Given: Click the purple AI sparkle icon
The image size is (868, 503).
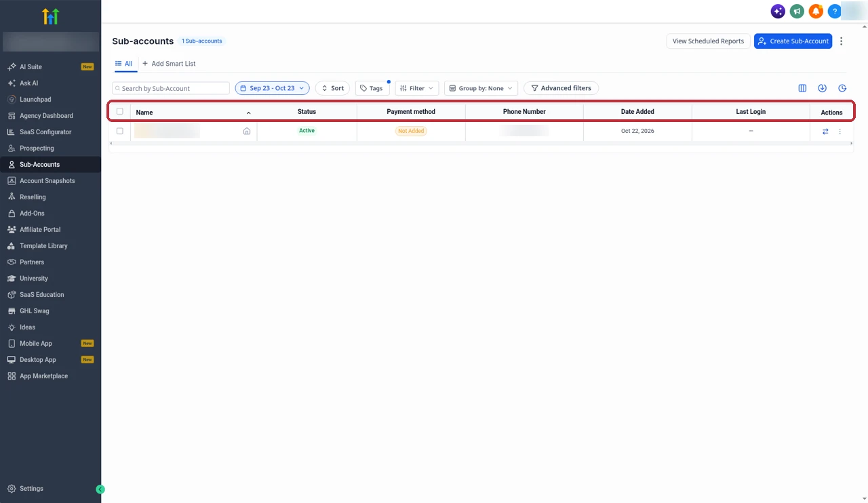Looking at the screenshot, I should [778, 12].
